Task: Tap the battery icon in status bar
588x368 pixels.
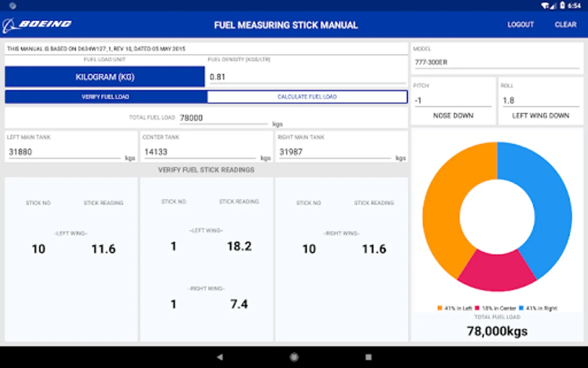Action: click(x=562, y=5)
